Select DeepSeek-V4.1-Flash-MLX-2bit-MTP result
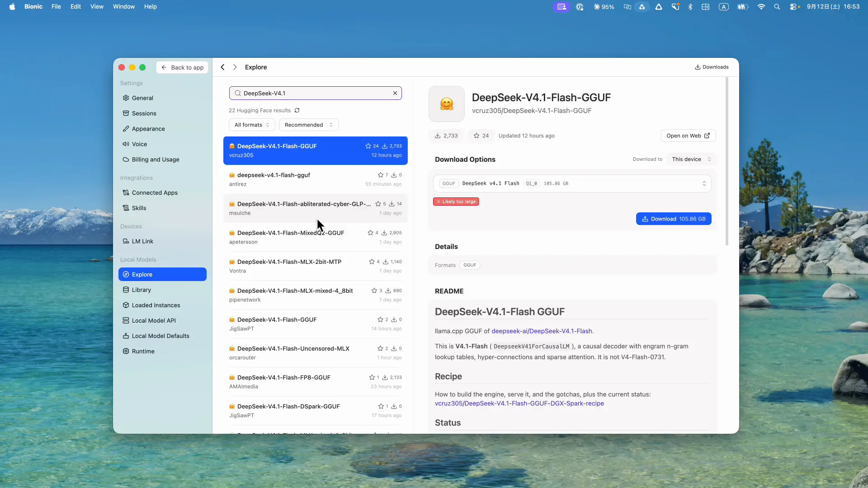868x488 pixels. pos(315,266)
